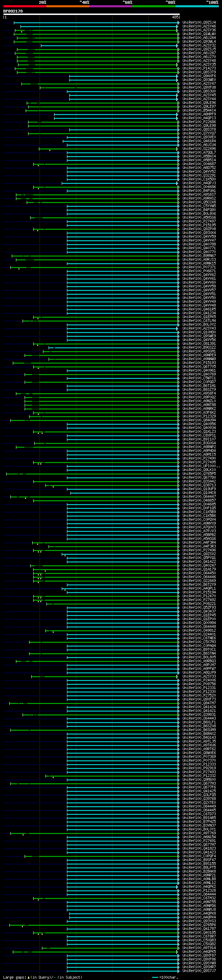Image resolution: width=222 pixels, height=980 pixels.
Task: Click the purple ~60% identity legend segment
Action: click(x=111, y=6)
